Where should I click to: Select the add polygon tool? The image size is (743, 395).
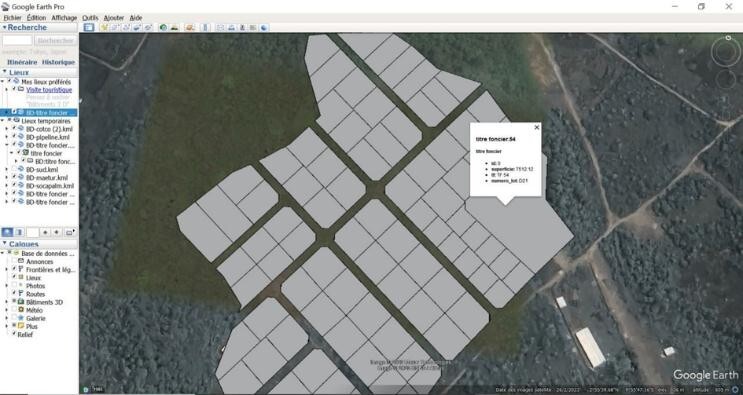(x=115, y=27)
